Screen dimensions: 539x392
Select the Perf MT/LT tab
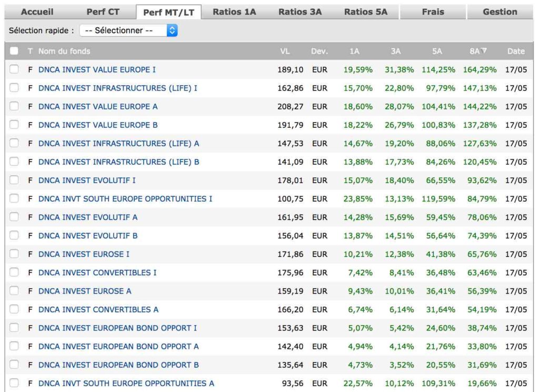point(168,13)
